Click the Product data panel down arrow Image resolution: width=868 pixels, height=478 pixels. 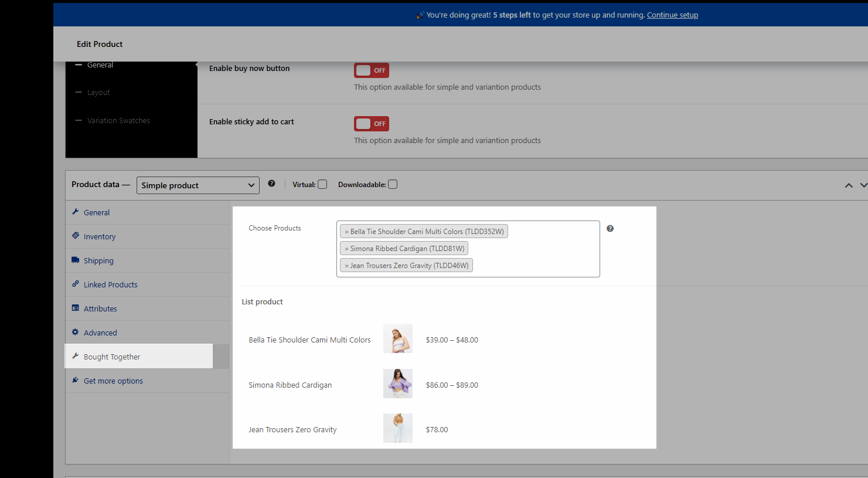(x=863, y=185)
